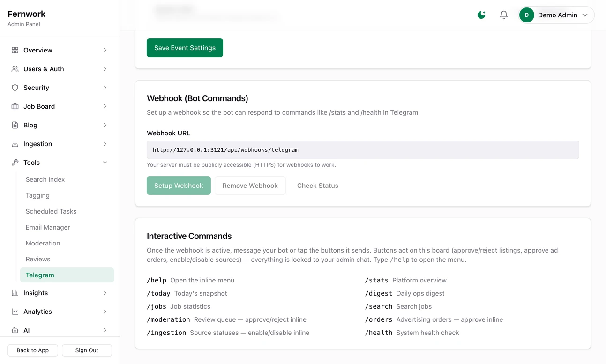Open Search Index under Tools
This screenshot has width=606, height=364.
(x=67, y=179)
